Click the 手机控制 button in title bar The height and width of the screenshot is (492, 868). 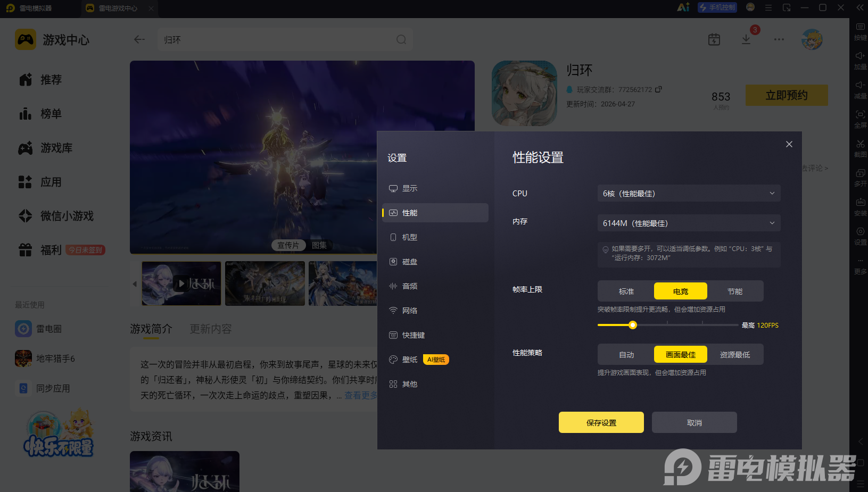click(x=717, y=7)
